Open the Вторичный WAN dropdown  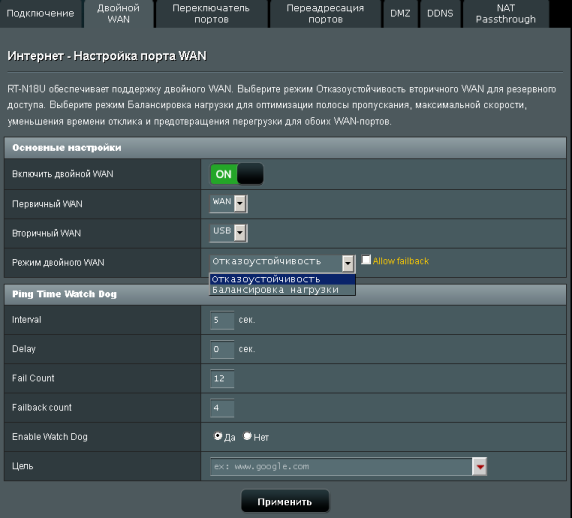point(228,233)
